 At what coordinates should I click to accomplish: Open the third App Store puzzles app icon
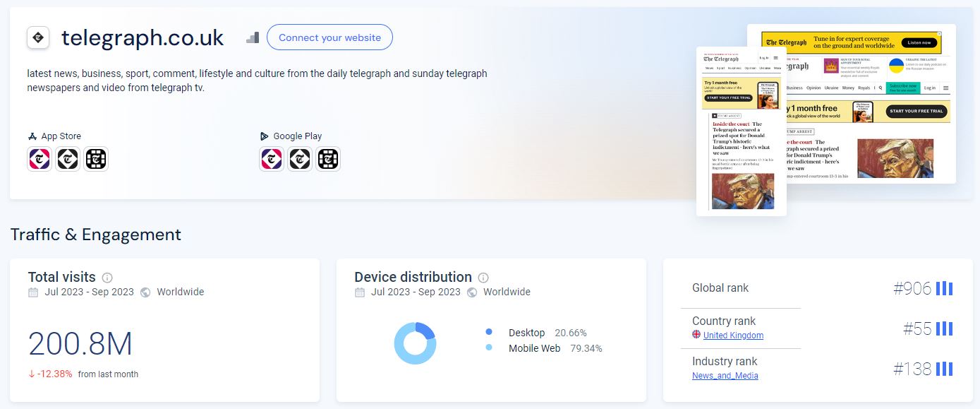point(96,159)
